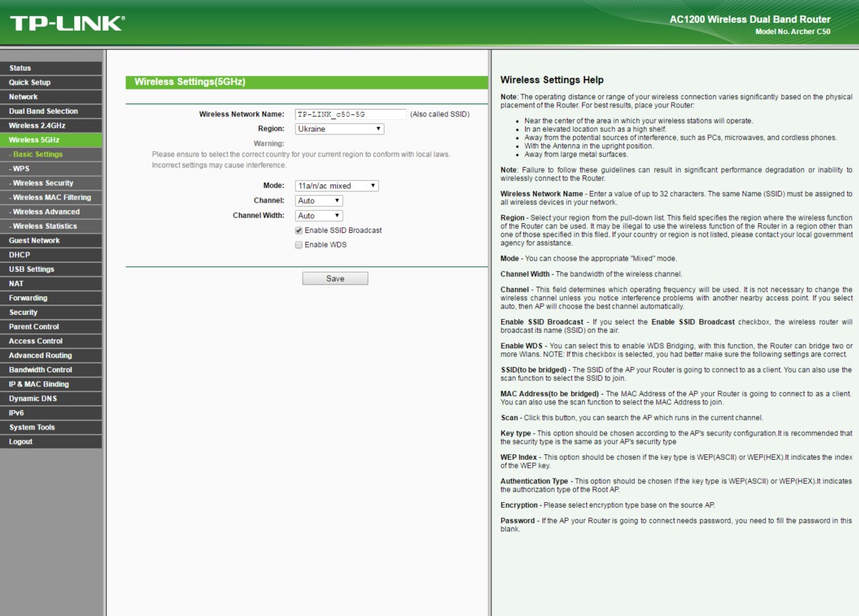Click the TP-LINK logo
Screen dimensions: 859x616
coord(67,23)
